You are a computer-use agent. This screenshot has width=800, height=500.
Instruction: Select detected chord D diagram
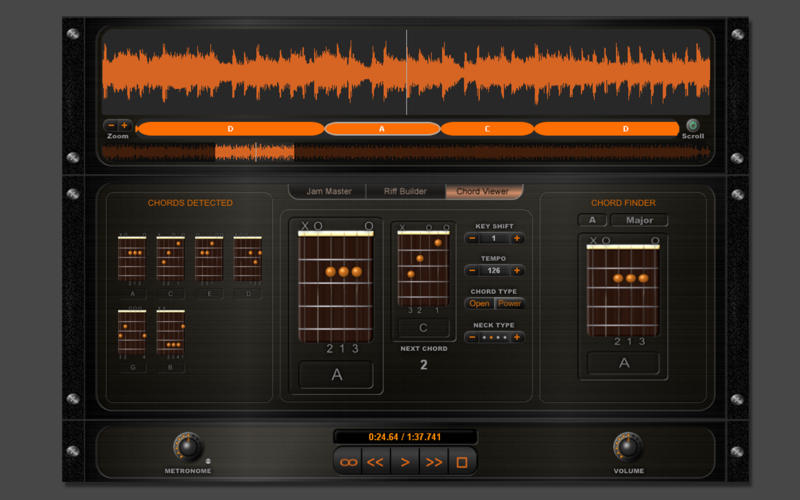(x=248, y=259)
